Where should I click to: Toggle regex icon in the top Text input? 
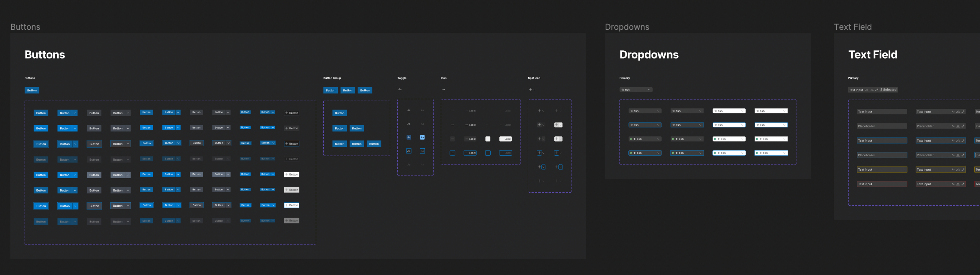coord(877,90)
